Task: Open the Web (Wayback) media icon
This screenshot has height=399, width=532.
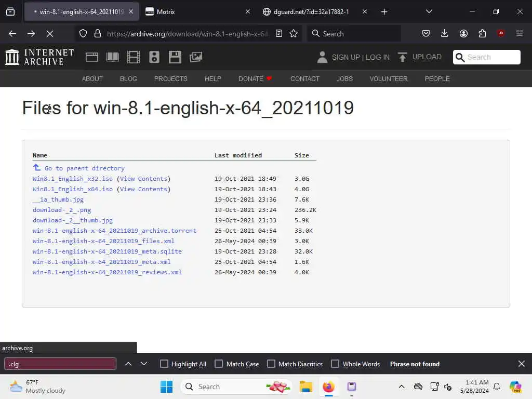Action: [x=92, y=57]
